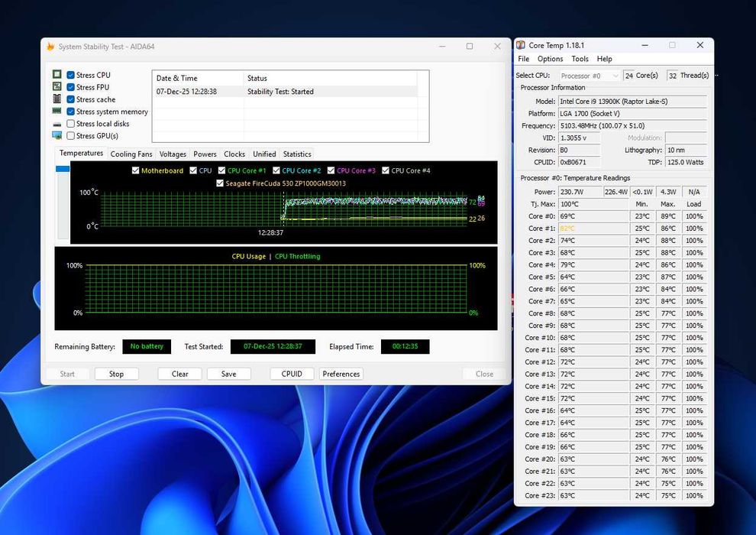Screen dimensions: 756x535
Task: Toggle the Stress cache checkbox
Action: point(70,99)
